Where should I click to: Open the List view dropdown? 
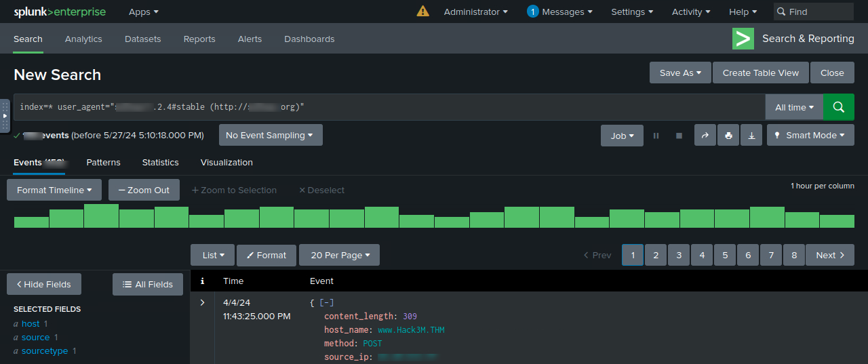point(212,255)
